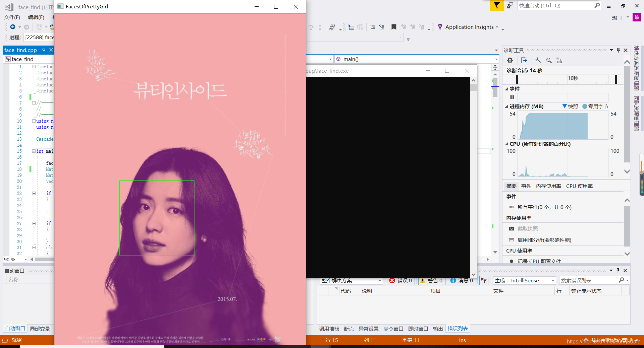The width and height of the screenshot is (644, 348).
Task: Click the previous bookmark icon
Action: [403, 27]
